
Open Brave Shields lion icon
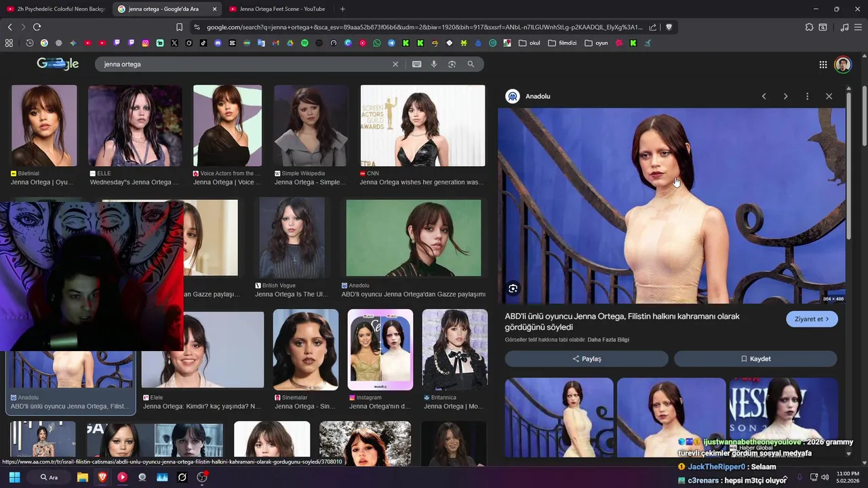click(669, 27)
